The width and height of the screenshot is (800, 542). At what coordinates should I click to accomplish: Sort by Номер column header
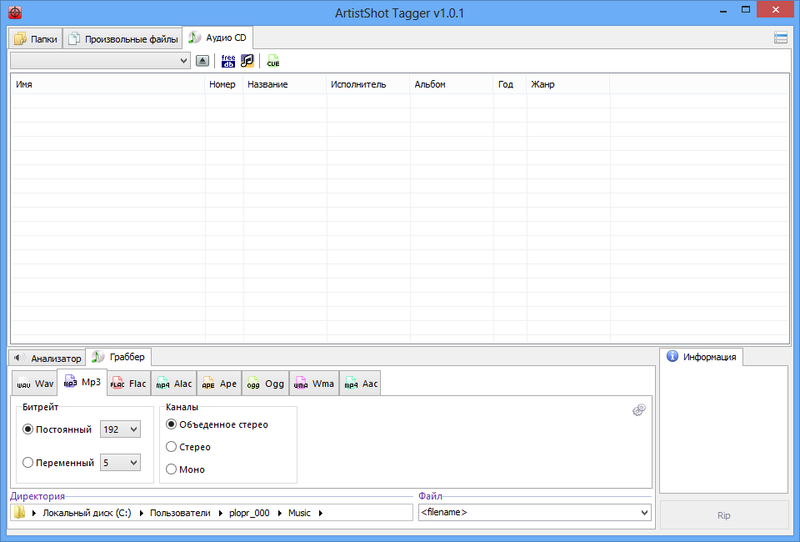coord(224,84)
